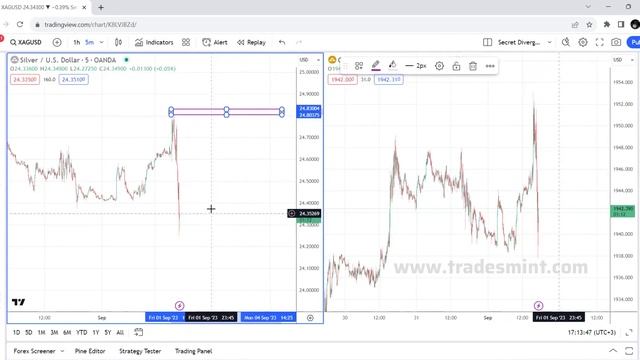The height and width of the screenshot is (360, 640).
Task: Click the plus button on price crosshair label
Action: [292, 213]
